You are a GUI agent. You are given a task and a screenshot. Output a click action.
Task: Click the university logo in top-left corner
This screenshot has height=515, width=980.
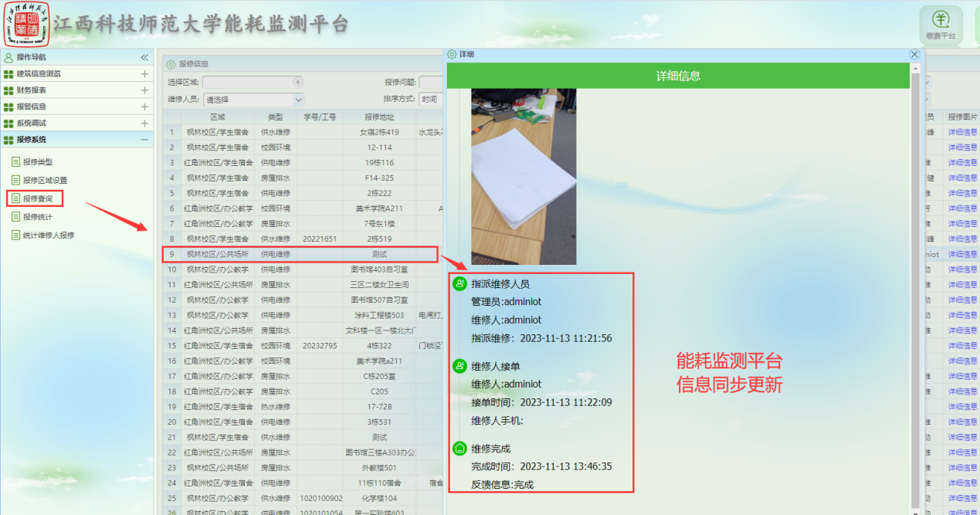click(25, 23)
